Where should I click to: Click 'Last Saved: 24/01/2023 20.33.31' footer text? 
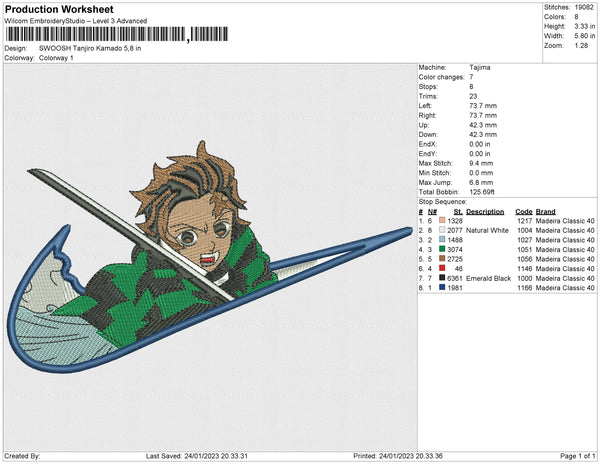(197, 456)
